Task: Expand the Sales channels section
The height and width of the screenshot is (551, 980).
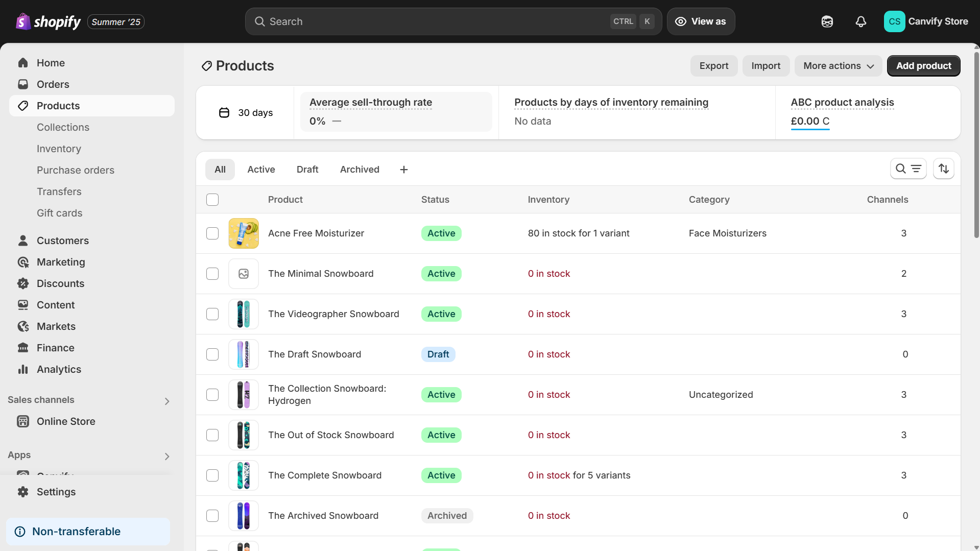Action: click(166, 401)
